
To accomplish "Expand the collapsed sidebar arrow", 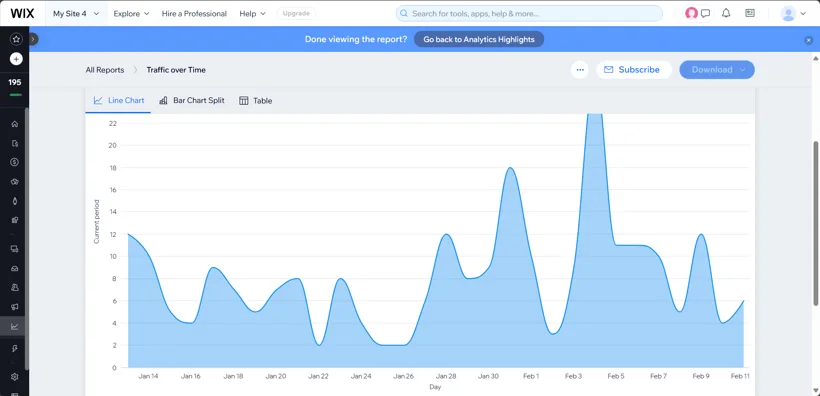I will click(33, 39).
